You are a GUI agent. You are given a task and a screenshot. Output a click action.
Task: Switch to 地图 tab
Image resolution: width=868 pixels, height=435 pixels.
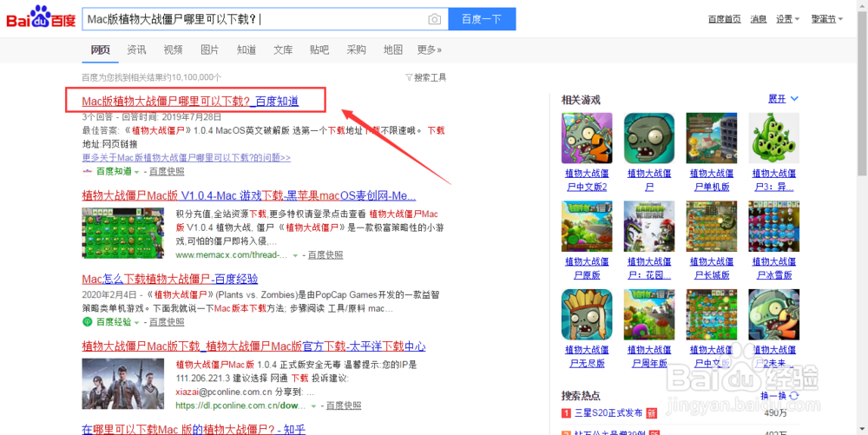click(393, 49)
